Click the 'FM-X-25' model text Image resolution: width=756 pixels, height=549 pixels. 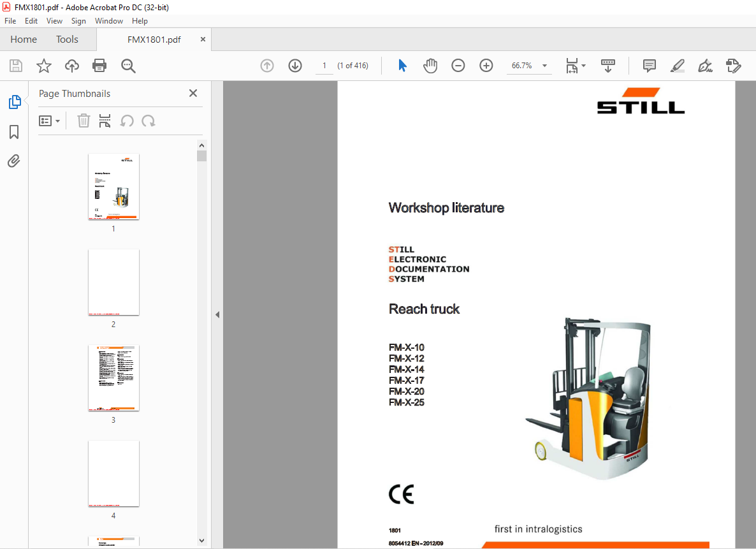[407, 402]
